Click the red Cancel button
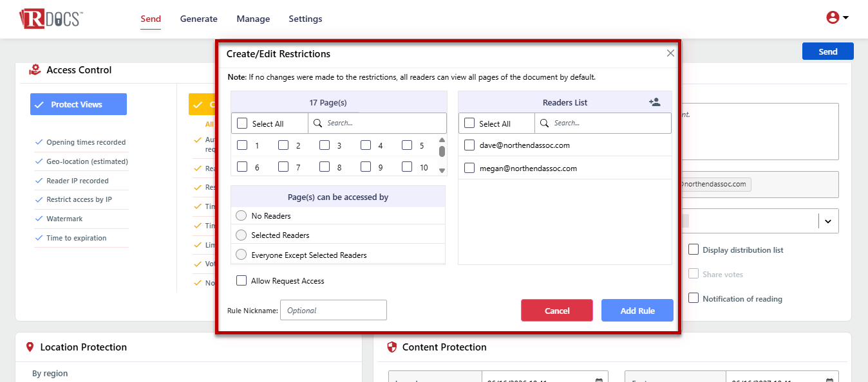This screenshot has width=868, height=382. pyautogui.click(x=557, y=311)
